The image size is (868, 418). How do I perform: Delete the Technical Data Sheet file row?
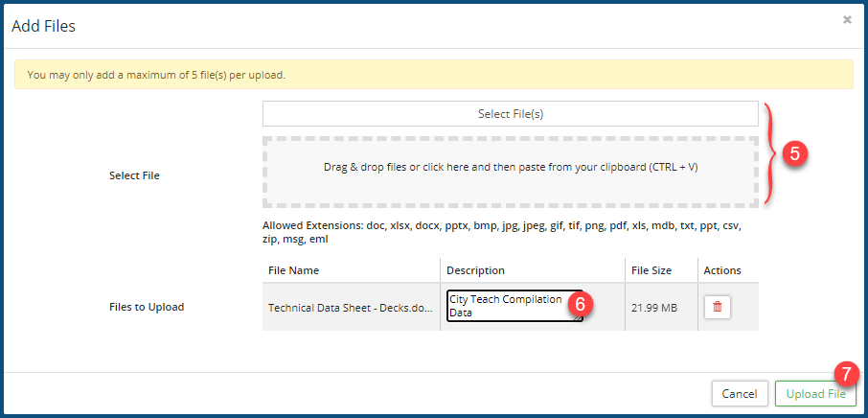click(717, 307)
